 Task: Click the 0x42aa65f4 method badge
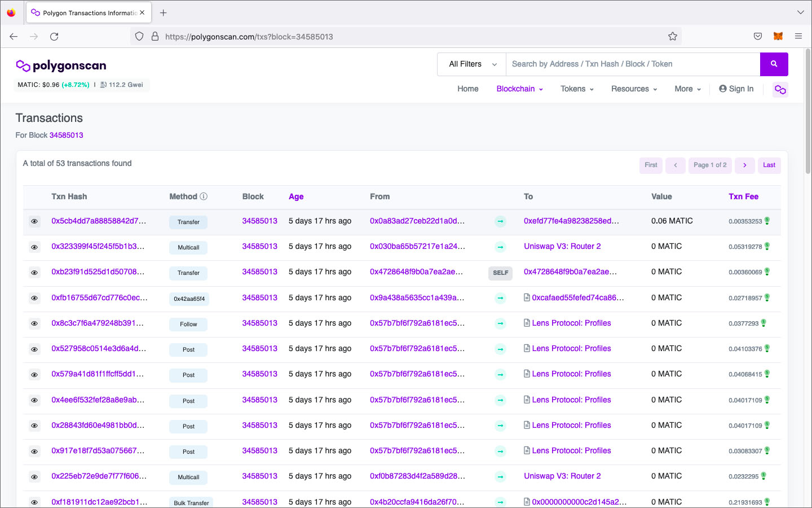(x=189, y=299)
